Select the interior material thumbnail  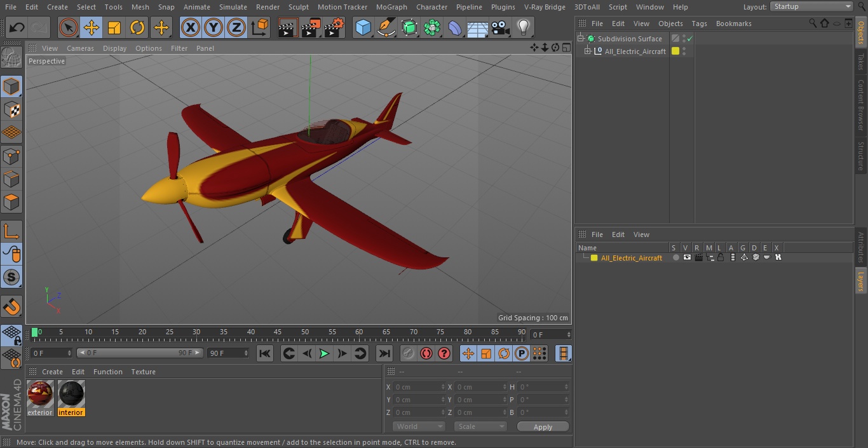pyautogui.click(x=71, y=398)
